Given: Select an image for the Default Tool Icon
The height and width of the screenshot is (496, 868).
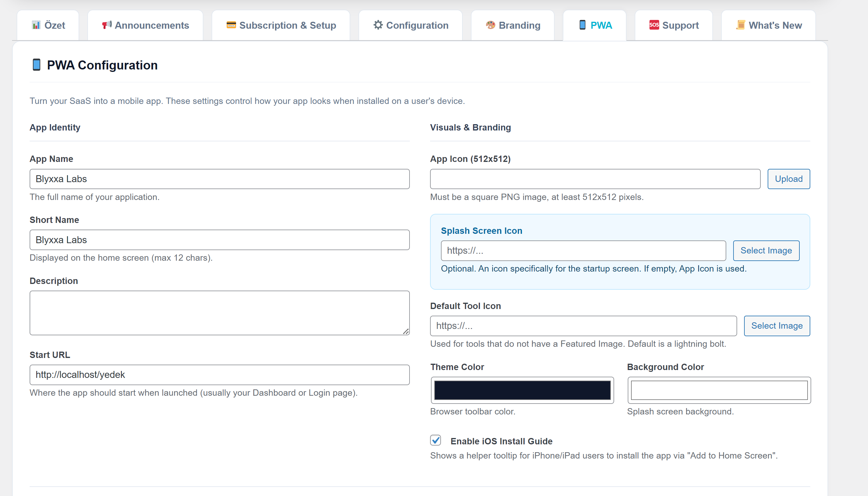Looking at the screenshot, I should click(x=777, y=326).
